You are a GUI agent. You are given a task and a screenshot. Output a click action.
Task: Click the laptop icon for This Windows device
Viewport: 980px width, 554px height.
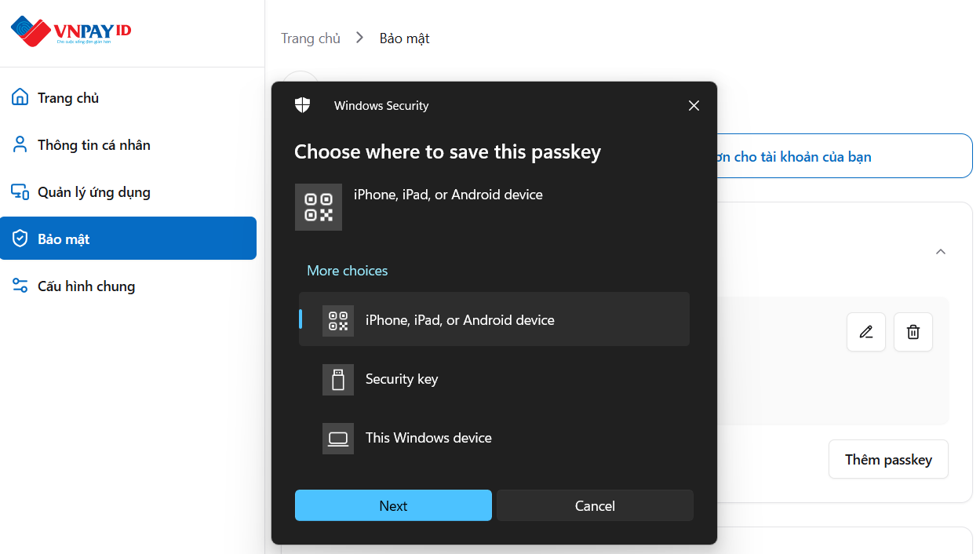tap(338, 438)
